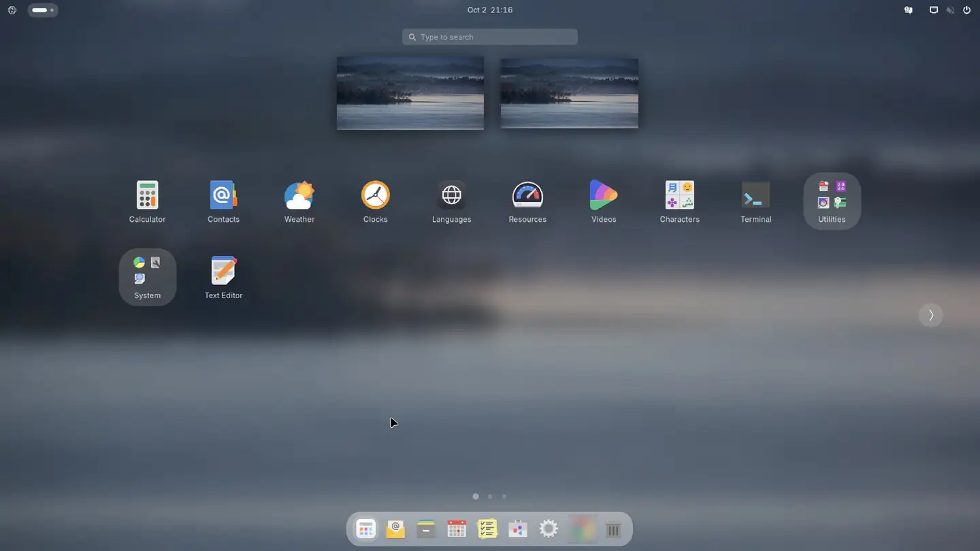
Task: Click the display icon in the top bar
Action: point(934,10)
